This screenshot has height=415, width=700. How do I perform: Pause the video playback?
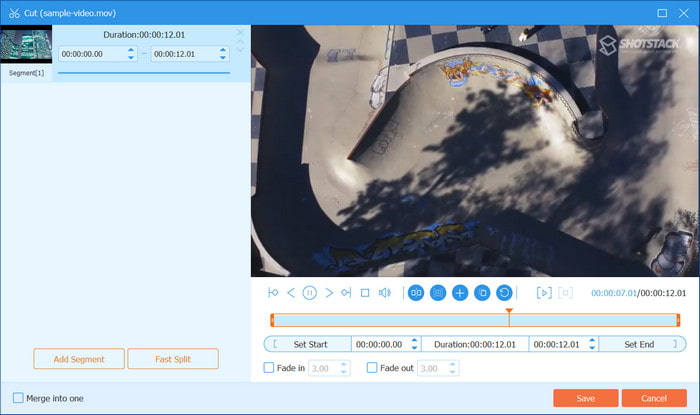click(310, 293)
